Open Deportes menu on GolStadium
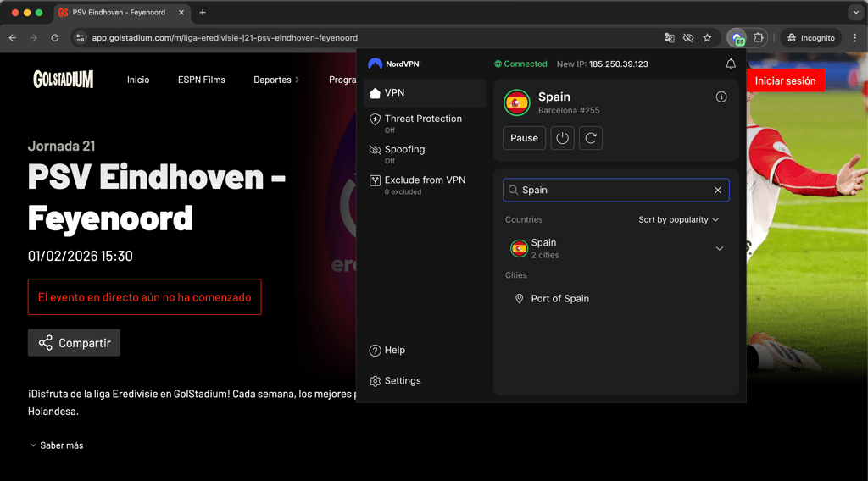The image size is (868, 481). click(x=276, y=80)
